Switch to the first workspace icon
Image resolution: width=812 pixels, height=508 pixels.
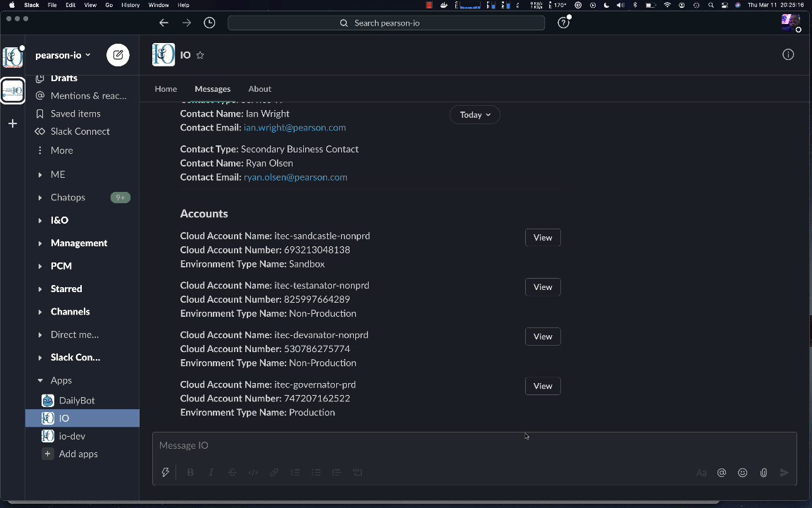13,57
